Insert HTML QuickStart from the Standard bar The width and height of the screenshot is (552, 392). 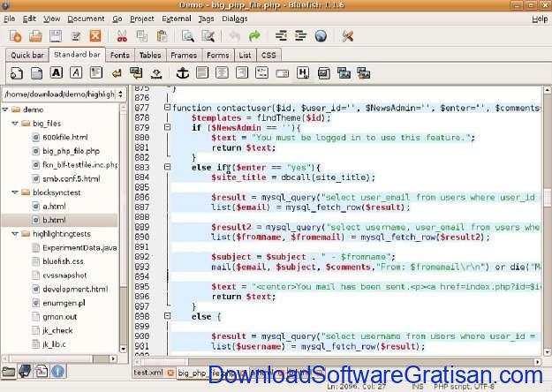16,73
